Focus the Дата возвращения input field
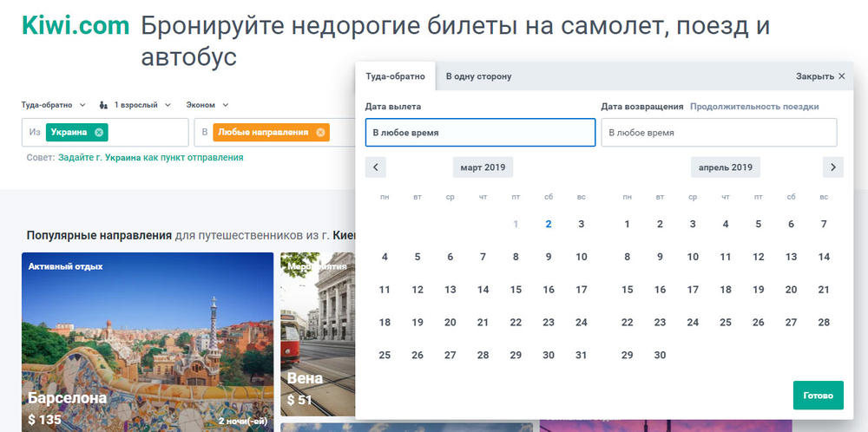This screenshot has height=432, width=868. point(719,133)
